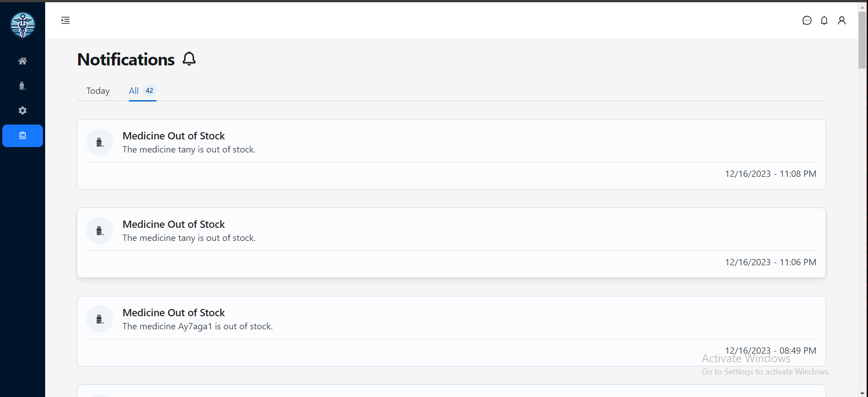Open the tany notification from 11:08 PM

coord(451,154)
